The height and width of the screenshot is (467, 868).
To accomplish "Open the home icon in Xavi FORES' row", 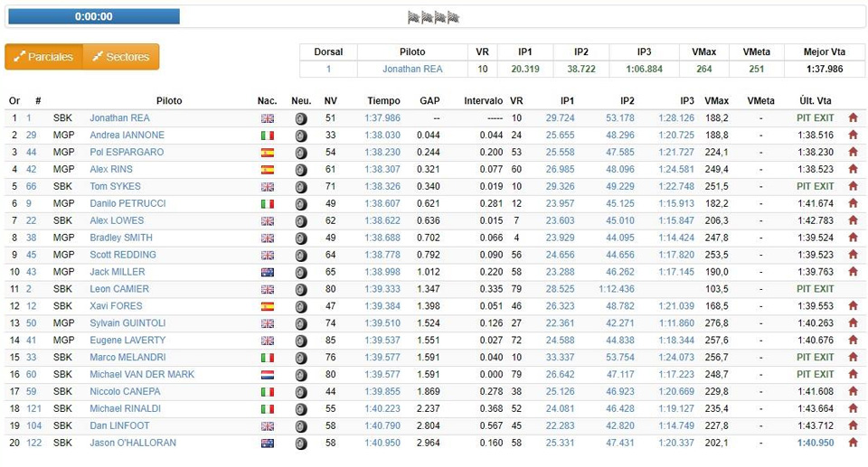I will pyautogui.click(x=853, y=306).
